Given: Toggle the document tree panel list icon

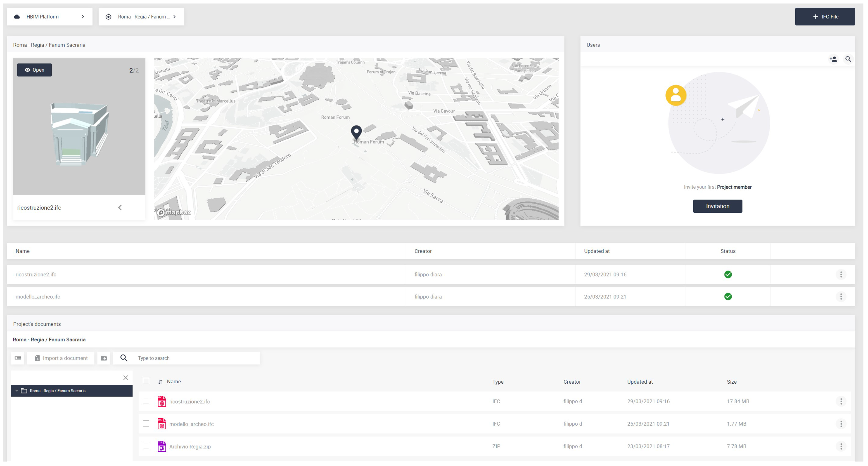Looking at the screenshot, I should click(x=18, y=358).
